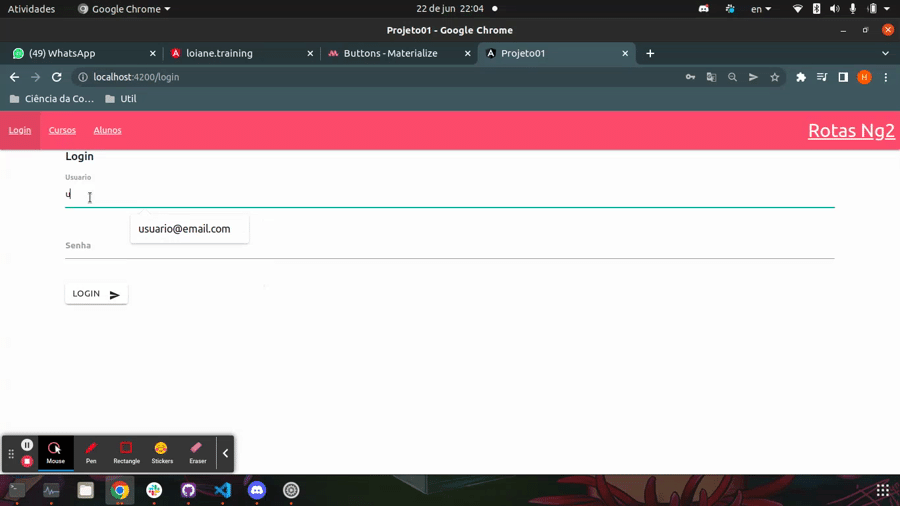The height and width of the screenshot is (506, 900).
Task: Bookmark this page with star icon
Action: pyautogui.click(x=774, y=77)
